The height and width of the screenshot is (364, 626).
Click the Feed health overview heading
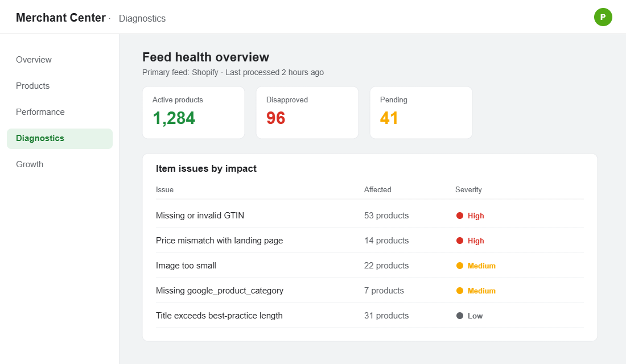pos(205,57)
